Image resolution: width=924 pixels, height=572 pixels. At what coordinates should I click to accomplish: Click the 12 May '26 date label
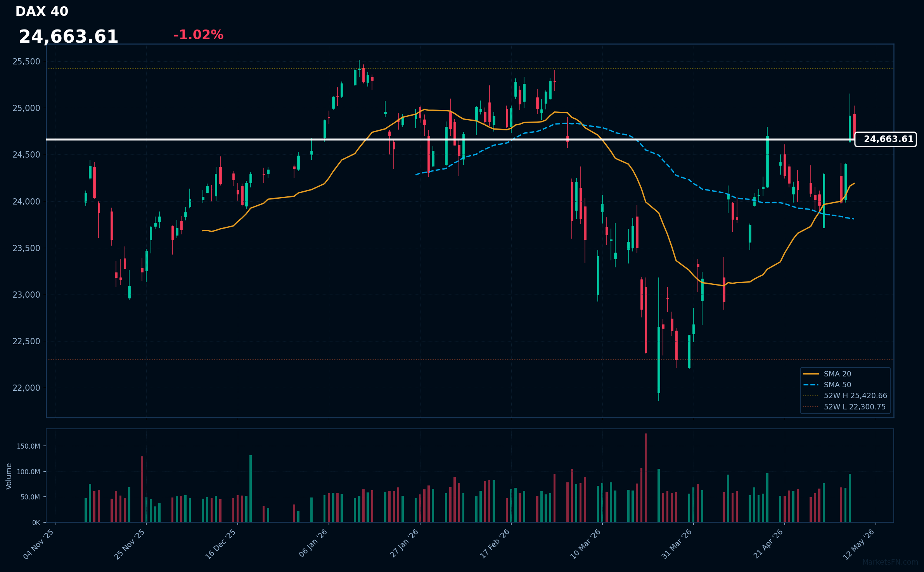859,544
